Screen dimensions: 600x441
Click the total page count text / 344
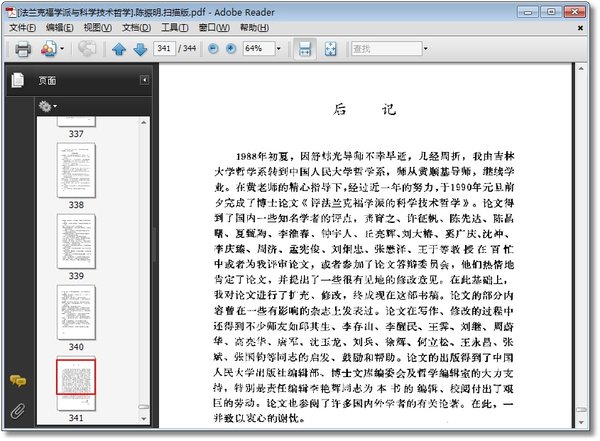[187, 49]
